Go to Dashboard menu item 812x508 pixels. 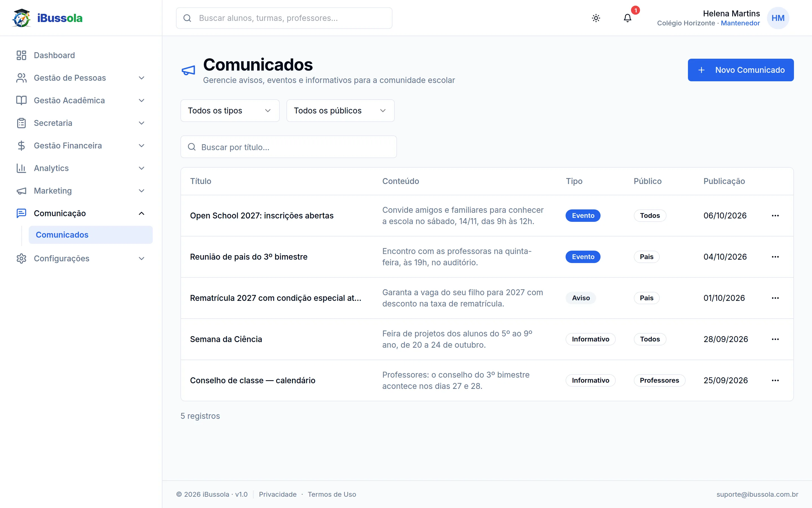point(81,55)
